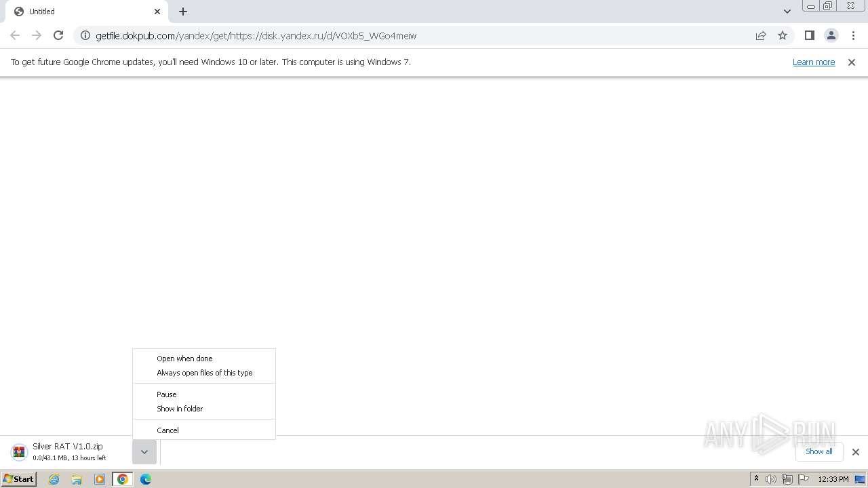Screen dimensions: 868x488
Task: Dismiss the Windows 7 update notice
Action: pyautogui.click(x=852, y=62)
